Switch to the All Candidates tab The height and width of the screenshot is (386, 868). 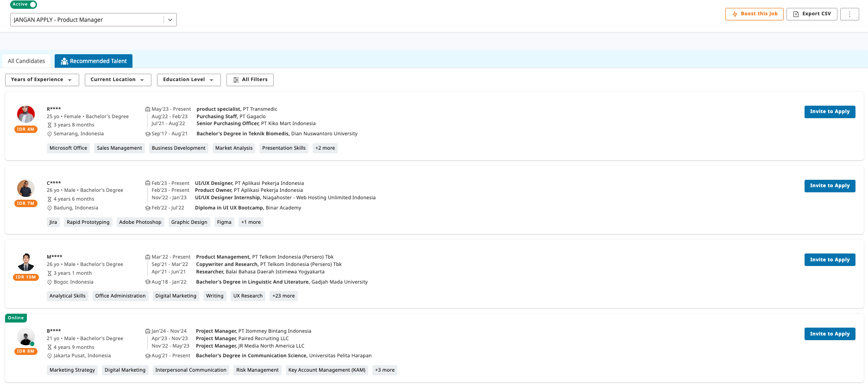(x=26, y=61)
